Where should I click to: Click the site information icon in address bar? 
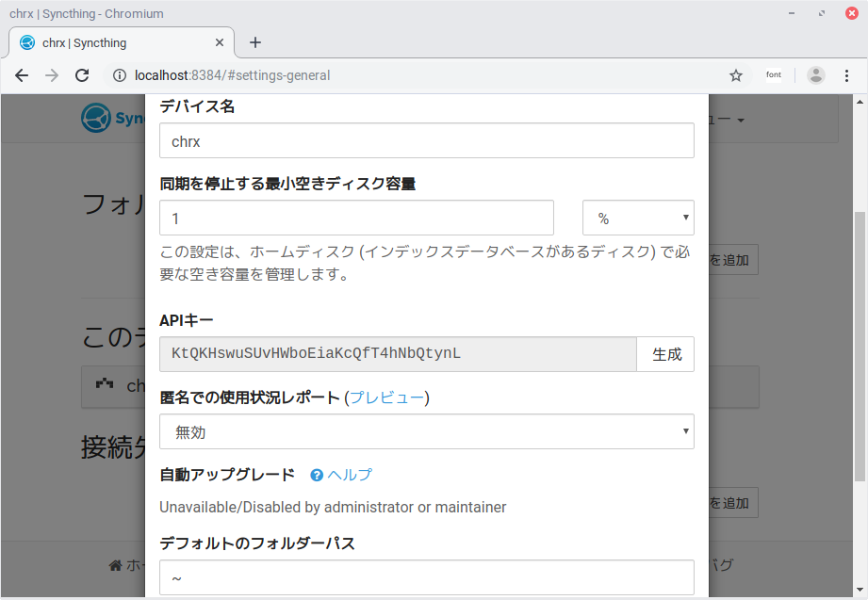pyautogui.click(x=120, y=75)
